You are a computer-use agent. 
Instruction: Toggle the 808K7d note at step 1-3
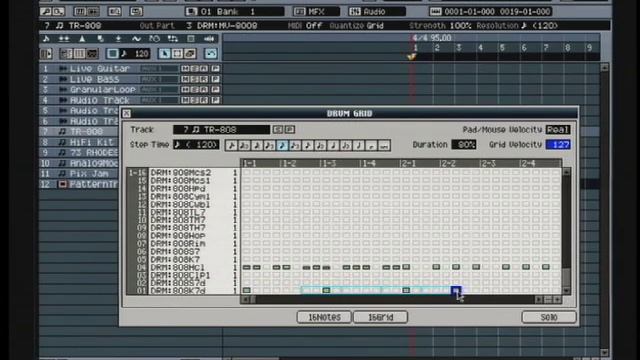coord(326,290)
